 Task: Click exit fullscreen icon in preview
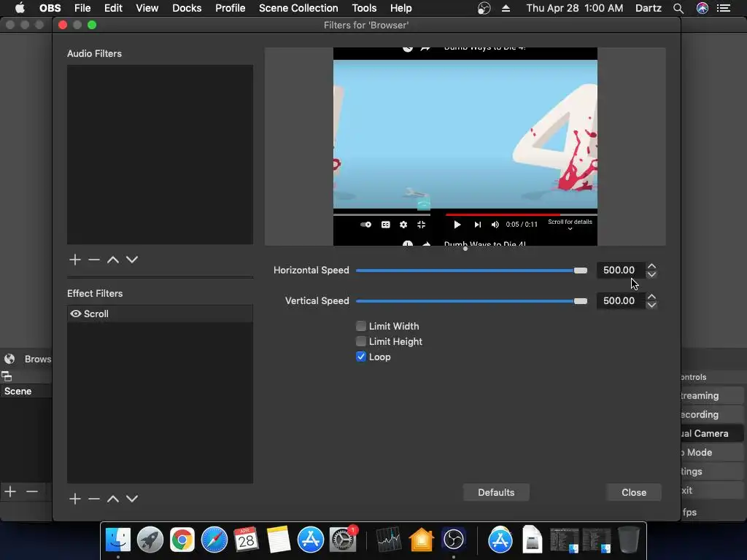point(421,225)
